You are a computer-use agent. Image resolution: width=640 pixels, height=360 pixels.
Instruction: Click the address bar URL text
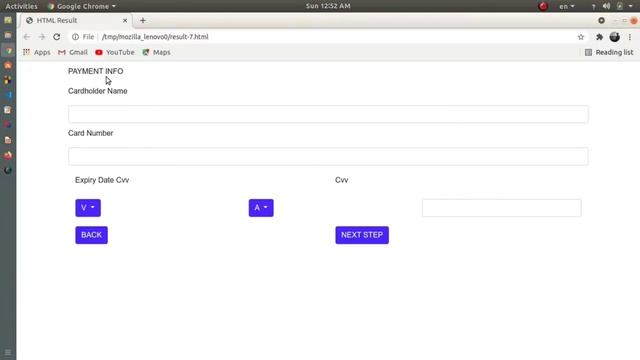tap(155, 37)
